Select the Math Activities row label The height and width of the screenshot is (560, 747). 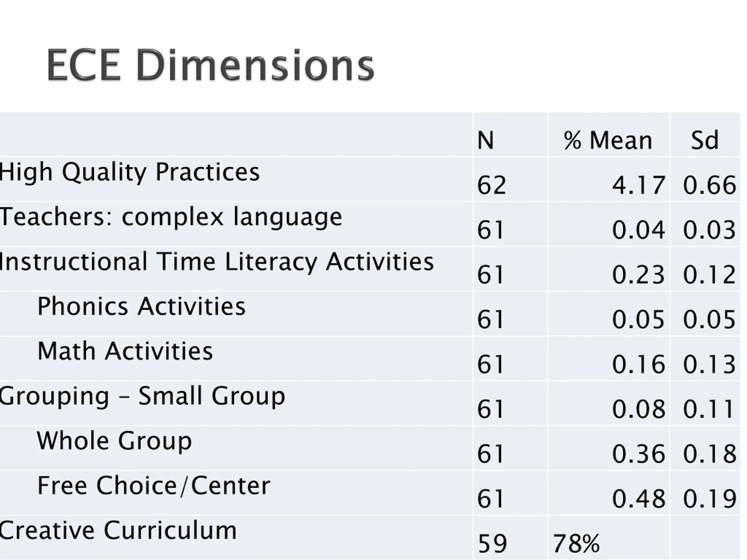[x=125, y=351]
